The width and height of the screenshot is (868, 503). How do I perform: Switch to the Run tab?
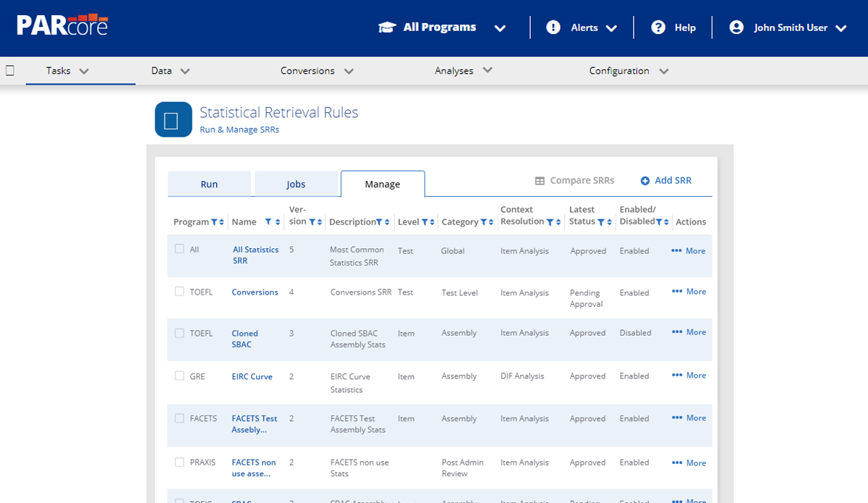click(x=209, y=185)
